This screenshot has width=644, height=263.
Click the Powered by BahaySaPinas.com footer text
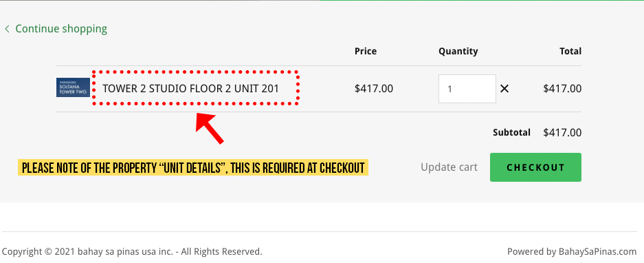[x=572, y=251]
